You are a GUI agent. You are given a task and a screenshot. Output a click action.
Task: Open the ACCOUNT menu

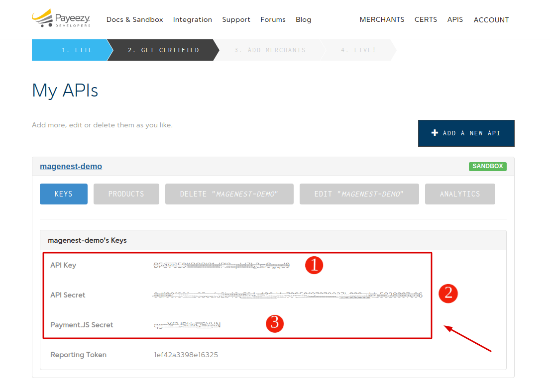tap(491, 20)
